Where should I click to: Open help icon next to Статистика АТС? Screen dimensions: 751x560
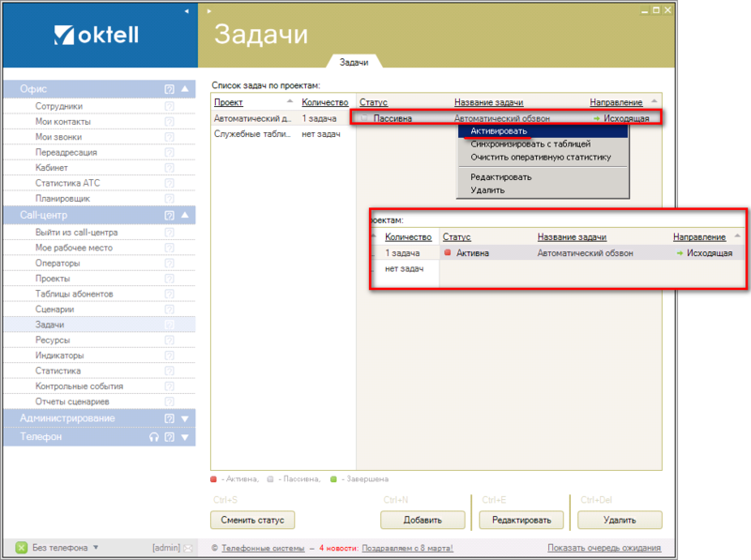click(x=170, y=183)
